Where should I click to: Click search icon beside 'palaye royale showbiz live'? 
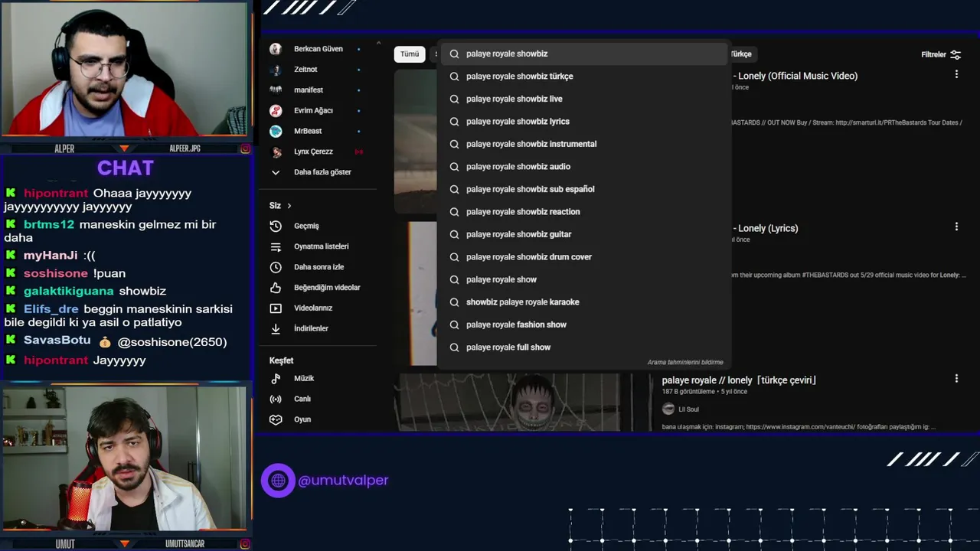[454, 99]
